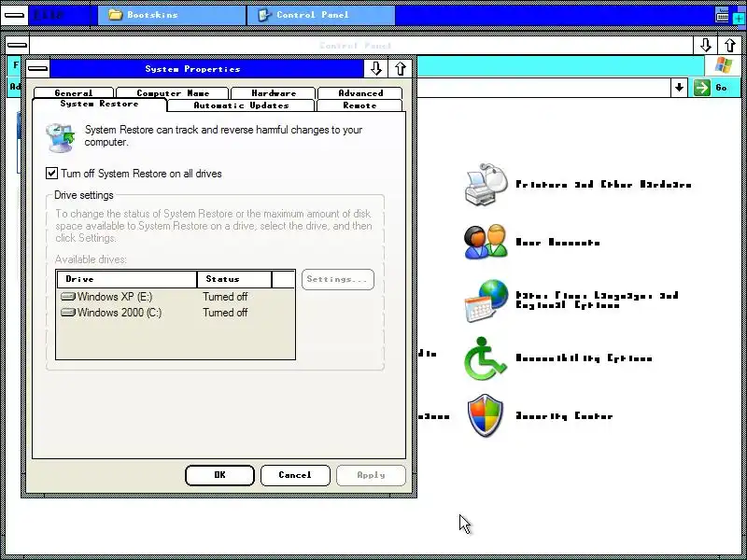Select the System Restore tab

click(x=99, y=105)
